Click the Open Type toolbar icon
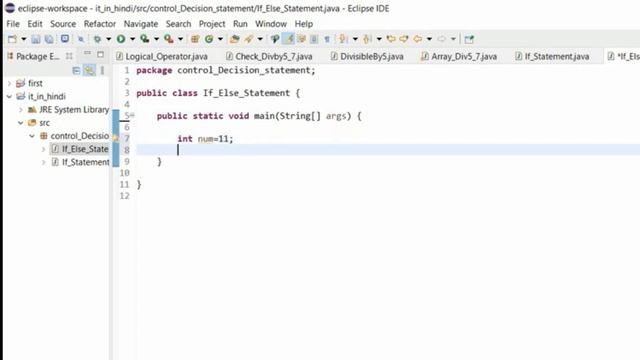 (x=234, y=39)
